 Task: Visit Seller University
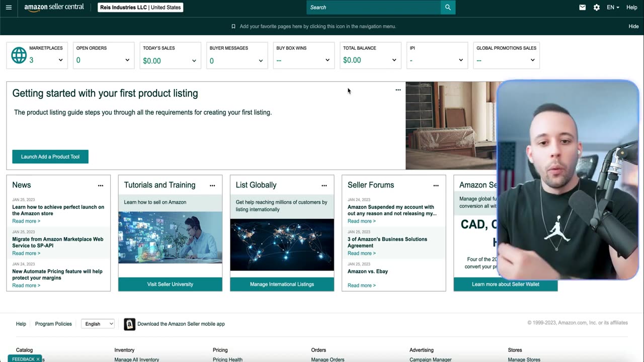click(170, 284)
